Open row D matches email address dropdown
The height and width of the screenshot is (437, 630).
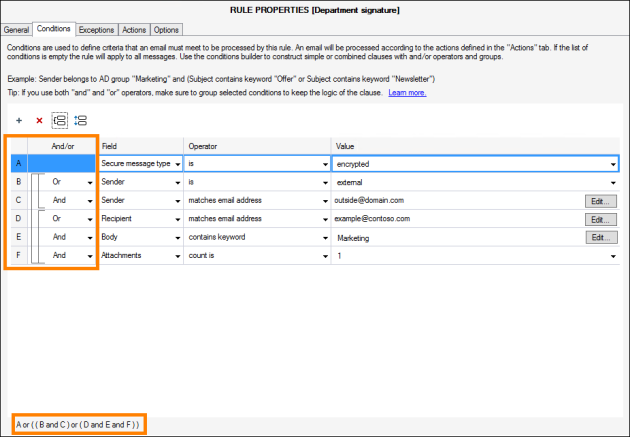[325, 220]
